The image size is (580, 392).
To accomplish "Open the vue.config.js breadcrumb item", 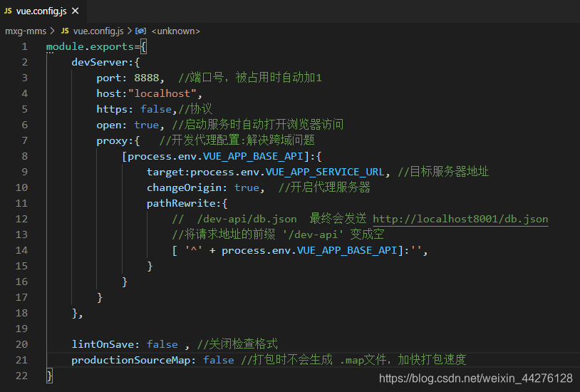I will 98,31.
